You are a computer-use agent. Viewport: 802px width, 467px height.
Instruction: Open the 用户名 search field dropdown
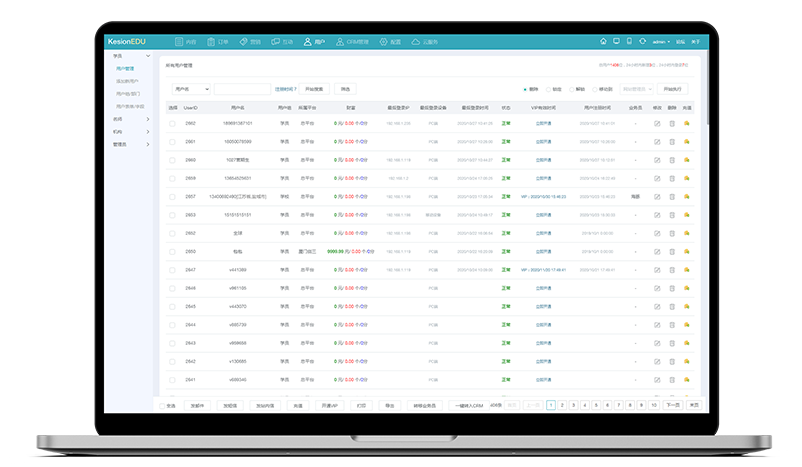[190, 89]
